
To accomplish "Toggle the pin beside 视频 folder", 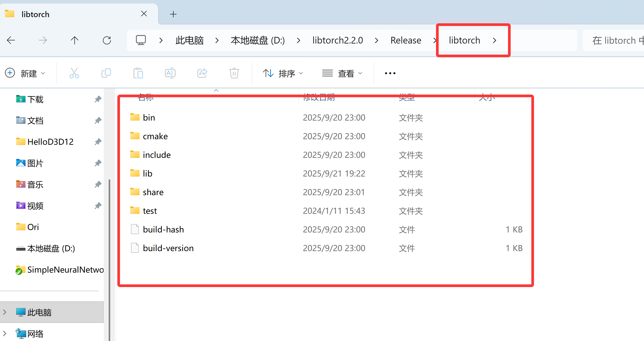I will coord(98,206).
